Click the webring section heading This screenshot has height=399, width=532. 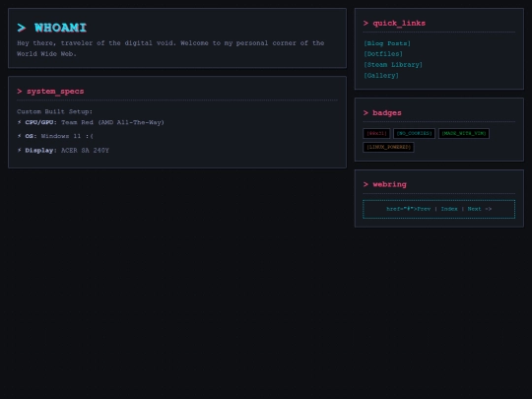[x=385, y=184]
